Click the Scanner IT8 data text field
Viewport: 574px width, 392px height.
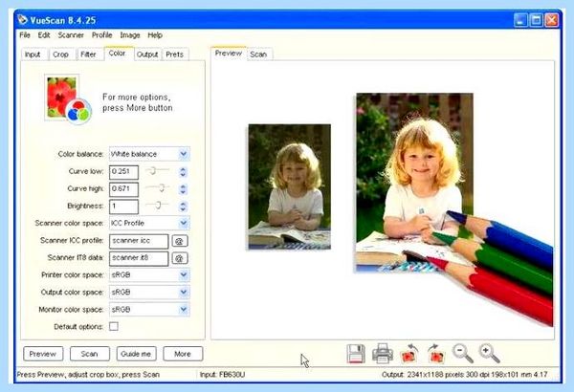139,258
